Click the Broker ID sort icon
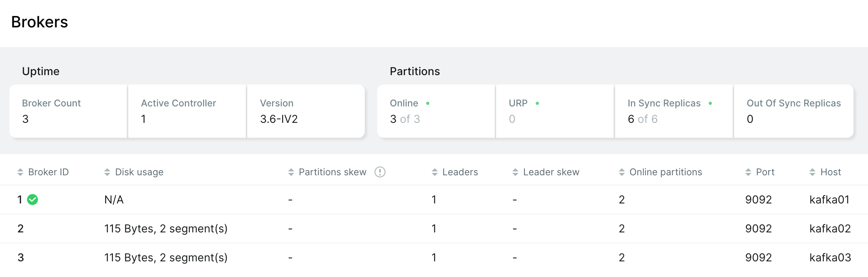 pos(20,172)
